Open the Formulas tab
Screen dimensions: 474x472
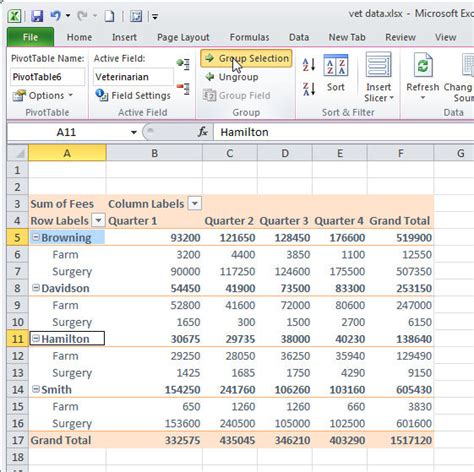point(249,37)
